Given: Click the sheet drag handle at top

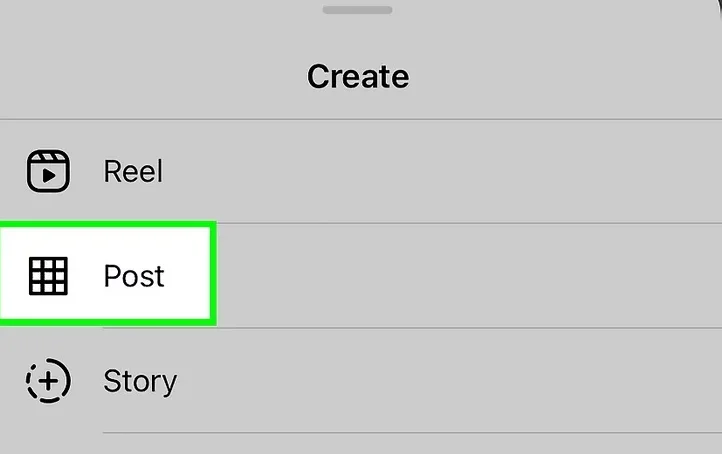Looking at the screenshot, I should click(358, 9).
